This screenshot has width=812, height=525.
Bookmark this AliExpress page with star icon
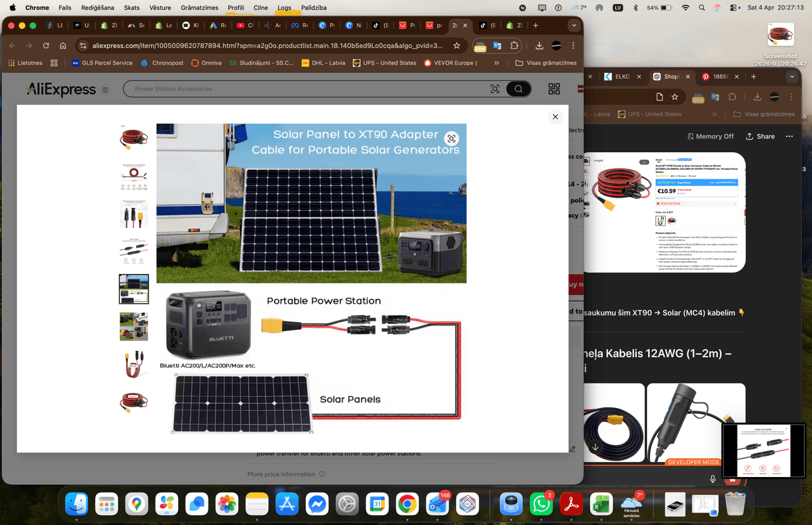tap(457, 45)
